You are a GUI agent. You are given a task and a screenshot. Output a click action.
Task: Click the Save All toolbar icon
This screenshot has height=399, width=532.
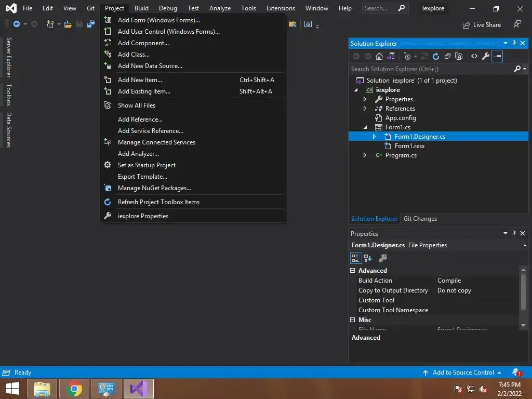point(91,24)
